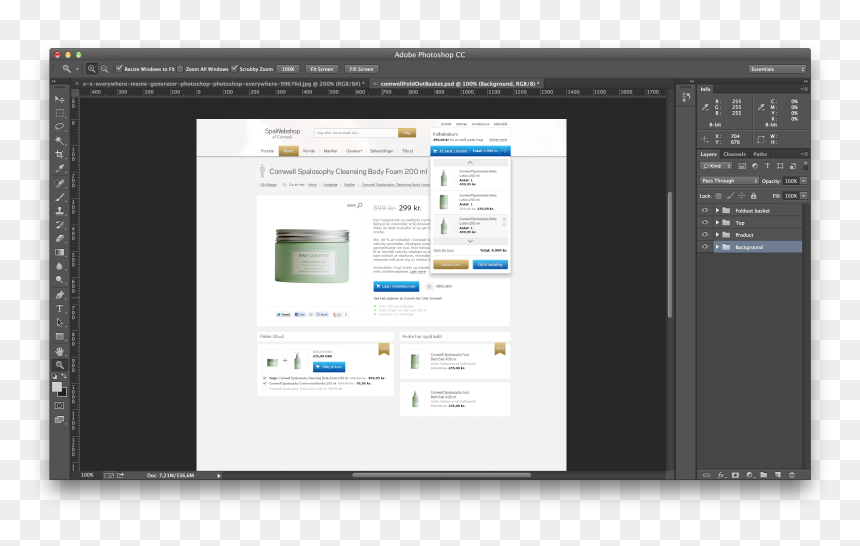Viewport: 860px width, 546px height.
Task: Uncheck Scrubby Zoom
Action: 234,69
